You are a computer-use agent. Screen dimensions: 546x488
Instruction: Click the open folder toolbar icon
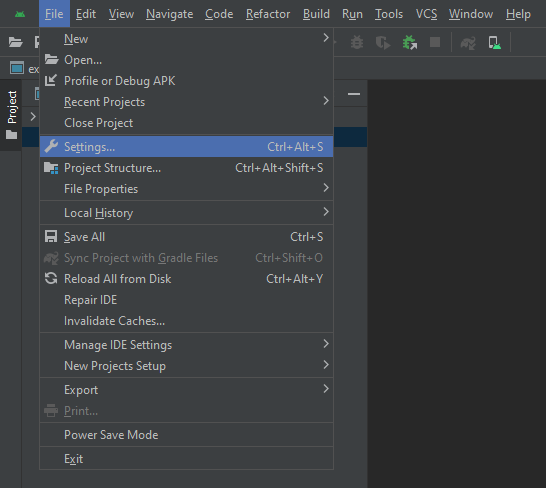15,42
